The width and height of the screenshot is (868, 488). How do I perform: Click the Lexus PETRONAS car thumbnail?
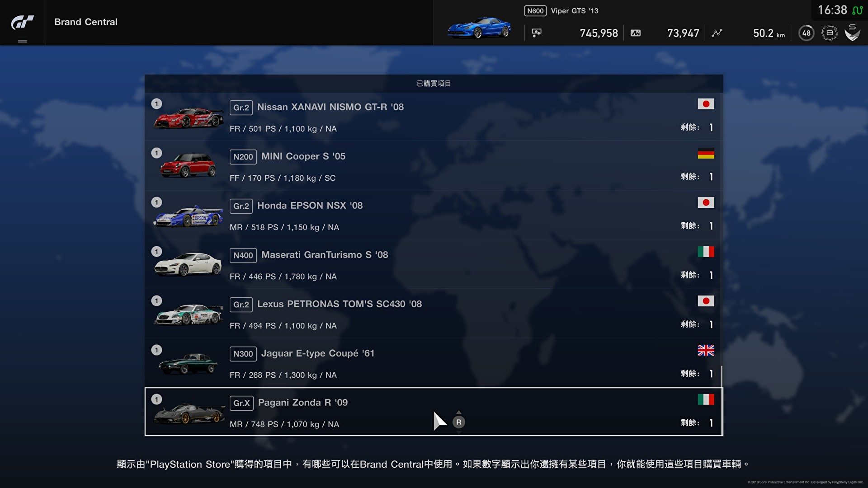pyautogui.click(x=189, y=314)
